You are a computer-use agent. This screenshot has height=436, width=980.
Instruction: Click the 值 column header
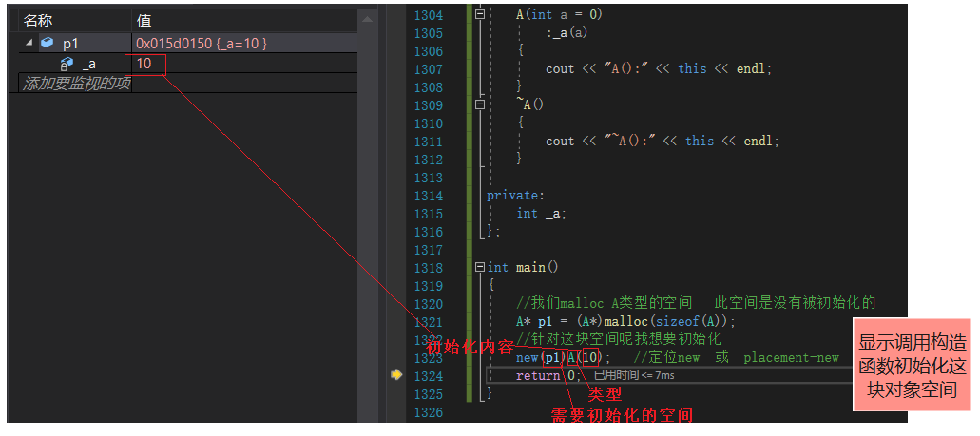(x=144, y=21)
